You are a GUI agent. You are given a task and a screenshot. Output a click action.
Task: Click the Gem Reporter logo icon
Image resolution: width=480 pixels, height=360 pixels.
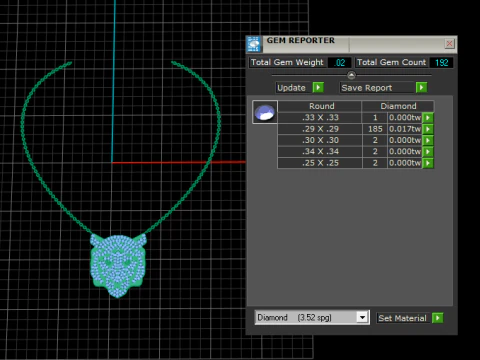pyautogui.click(x=254, y=44)
